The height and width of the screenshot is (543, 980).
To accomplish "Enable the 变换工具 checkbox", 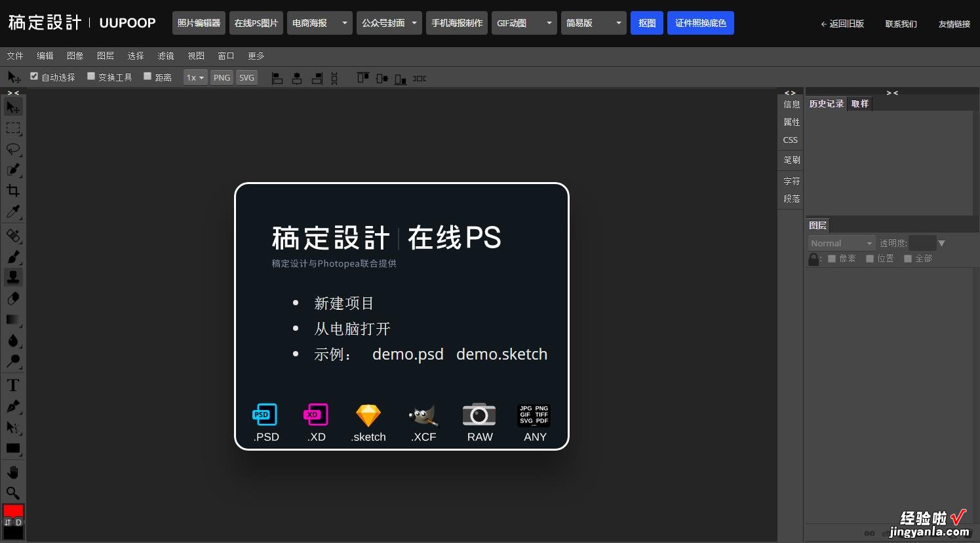I will pos(91,76).
